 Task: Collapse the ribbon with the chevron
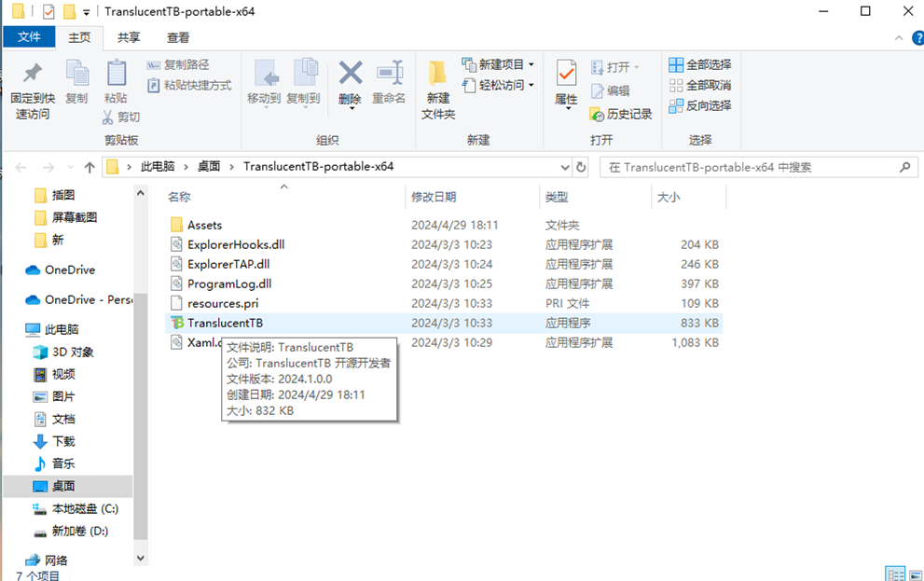click(899, 38)
